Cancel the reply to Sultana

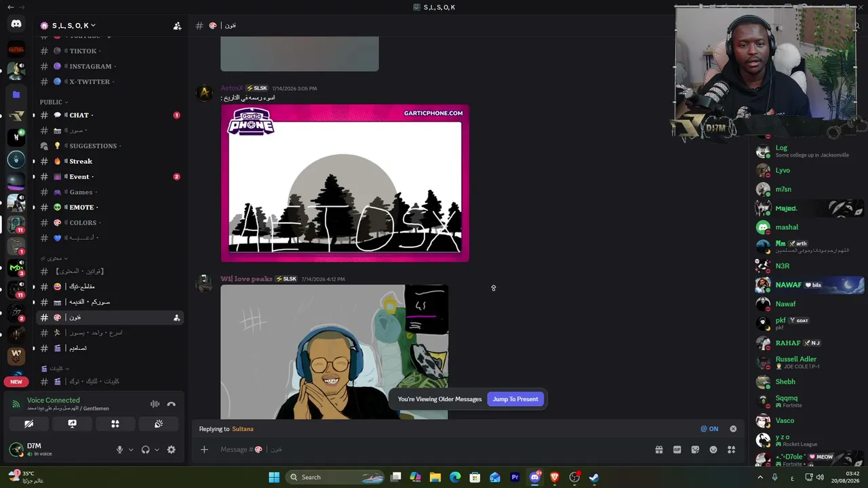(x=733, y=429)
